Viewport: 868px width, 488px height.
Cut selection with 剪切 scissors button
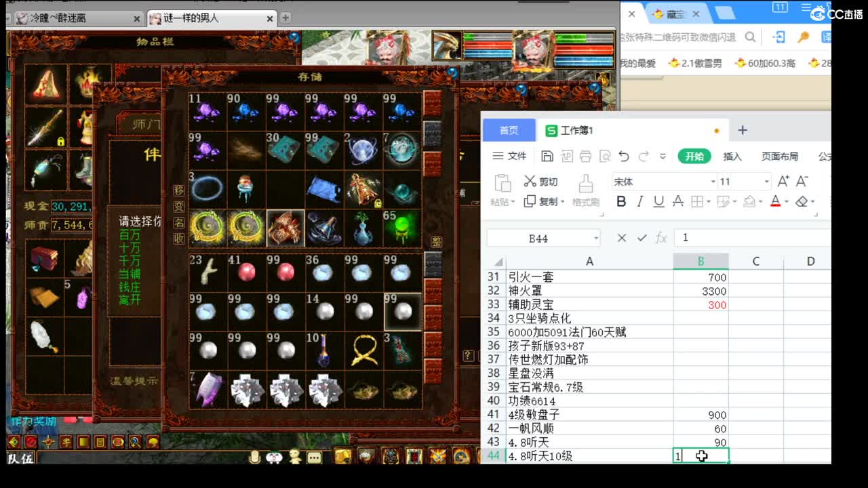click(540, 182)
